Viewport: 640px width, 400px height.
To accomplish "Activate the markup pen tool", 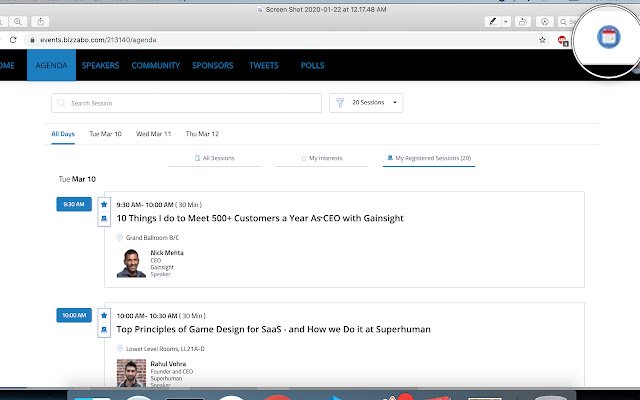I will (493, 22).
